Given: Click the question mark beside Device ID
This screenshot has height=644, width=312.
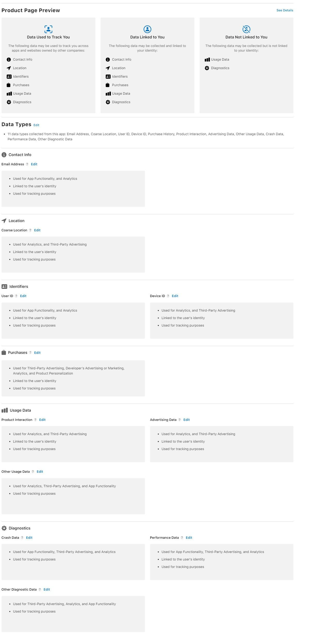Looking at the screenshot, I should [168, 296].
